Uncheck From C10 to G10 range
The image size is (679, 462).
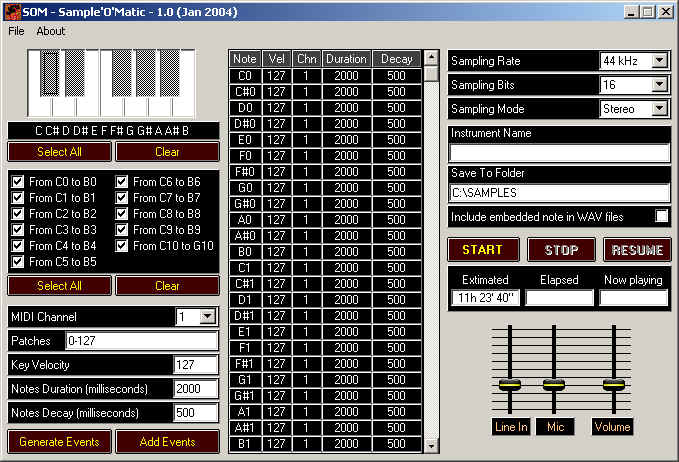click(x=122, y=246)
